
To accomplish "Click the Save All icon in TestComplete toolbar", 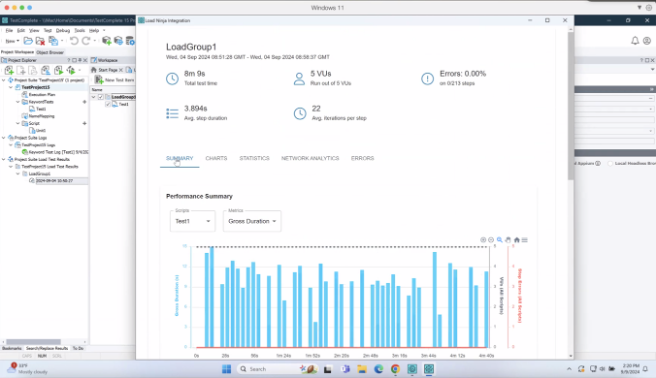I will tap(53, 41).
